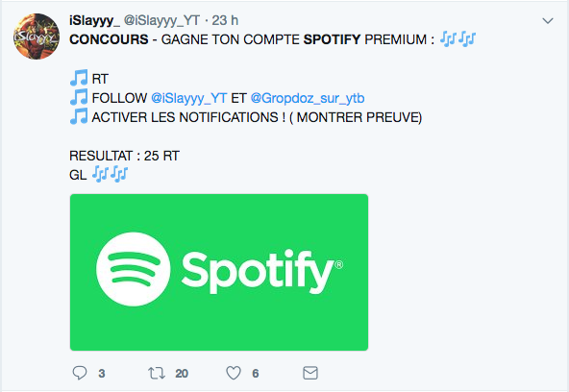Image resolution: width=569 pixels, height=392 pixels.
Task: Open tweet options chevron menu
Action: click(x=548, y=21)
